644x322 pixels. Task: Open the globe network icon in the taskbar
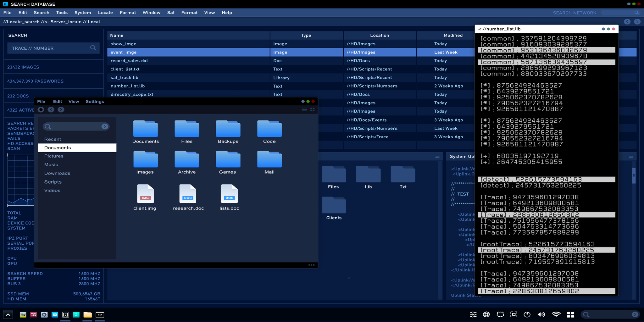[486, 314]
